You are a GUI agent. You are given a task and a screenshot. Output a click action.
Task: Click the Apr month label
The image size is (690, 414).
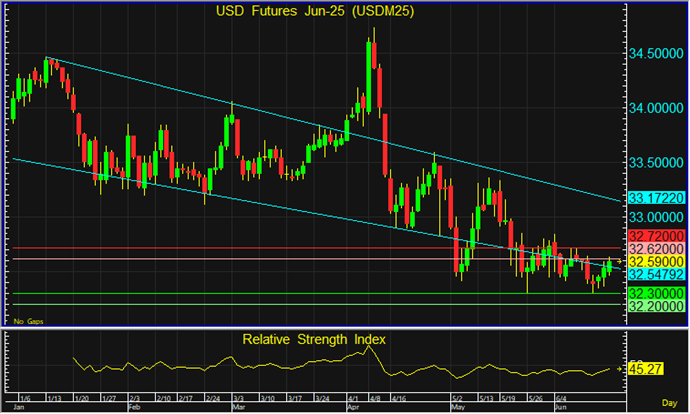(353, 407)
